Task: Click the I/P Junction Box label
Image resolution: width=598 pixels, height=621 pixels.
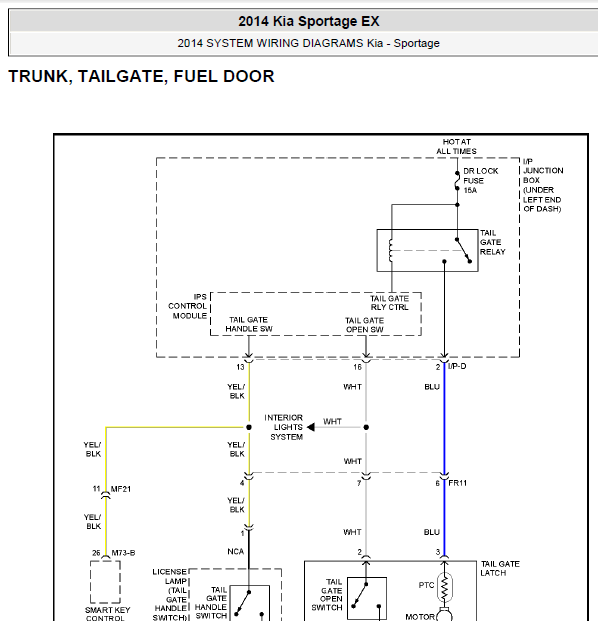Action: (543, 185)
